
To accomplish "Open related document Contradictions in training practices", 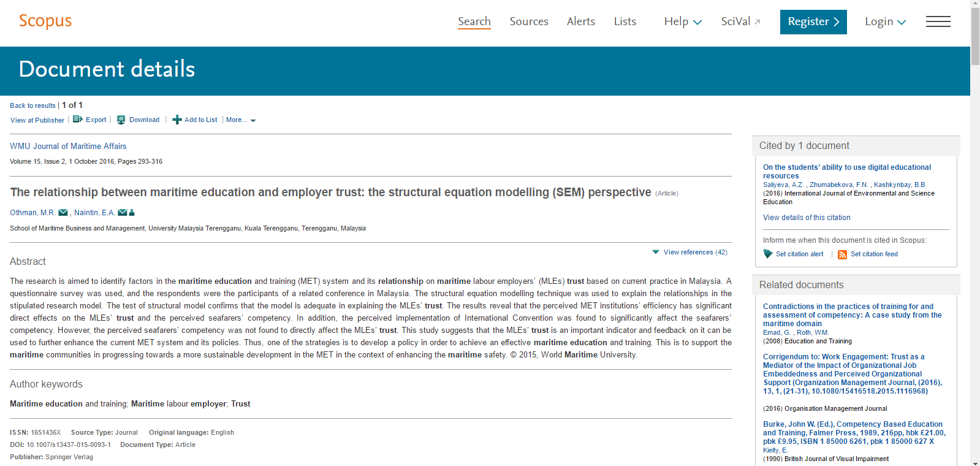I will (x=852, y=315).
